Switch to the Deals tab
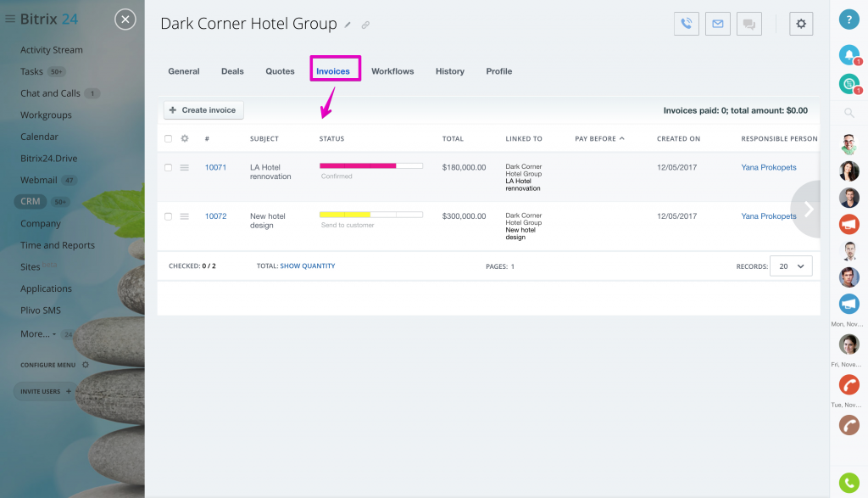The width and height of the screenshot is (868, 498). point(232,71)
